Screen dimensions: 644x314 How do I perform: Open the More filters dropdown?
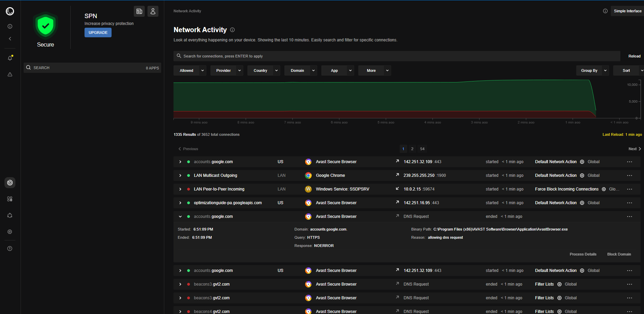(x=375, y=70)
